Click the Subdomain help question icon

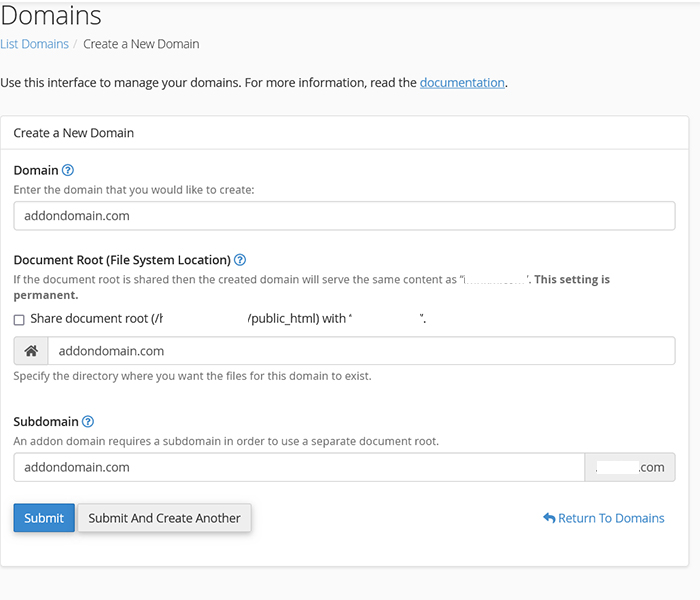pyautogui.click(x=88, y=422)
